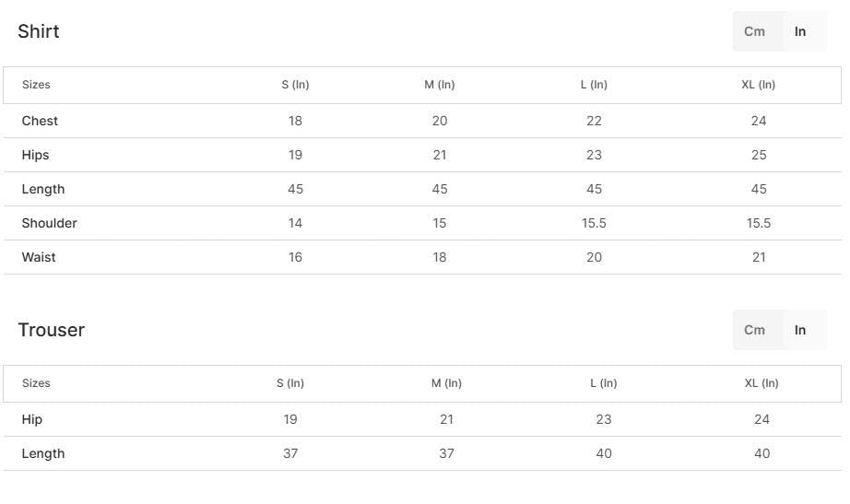This screenshot has height=504, width=850.
Task: Click the L (In) column header in Trouser table
Action: coord(604,383)
